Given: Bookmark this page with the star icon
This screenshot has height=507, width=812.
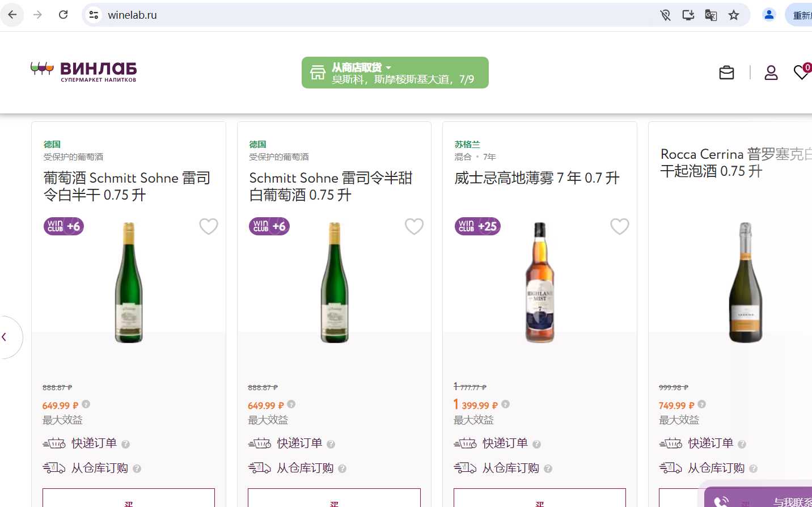Looking at the screenshot, I should click(734, 15).
